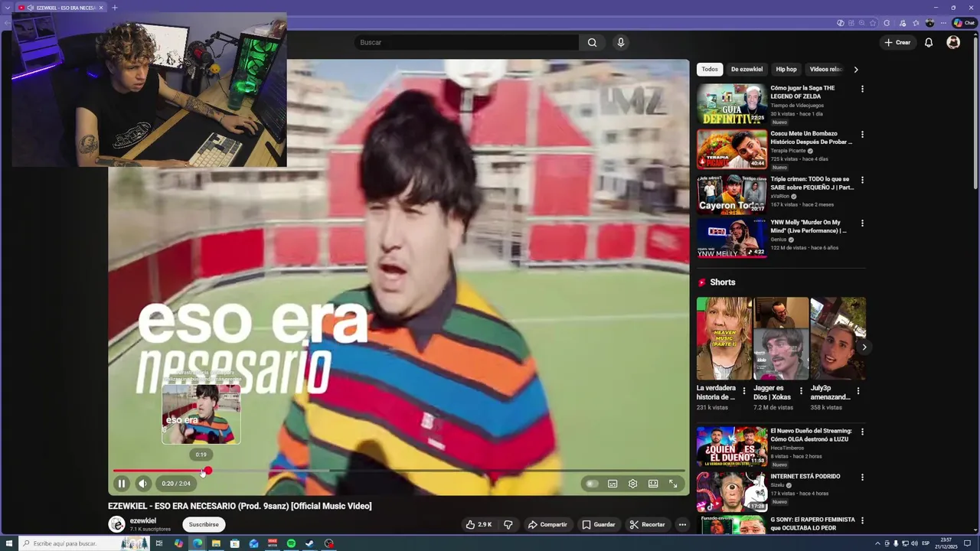Toggle the autoplay switch in player controls

[591, 484]
